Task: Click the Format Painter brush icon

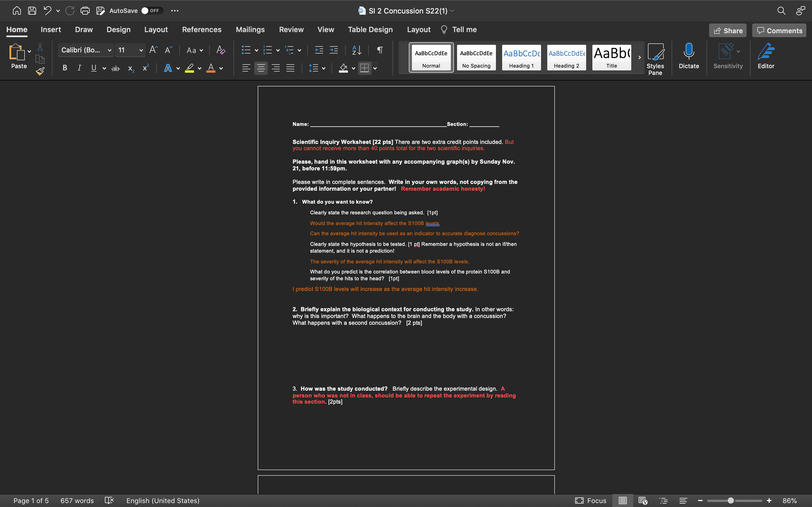Action: (x=40, y=71)
